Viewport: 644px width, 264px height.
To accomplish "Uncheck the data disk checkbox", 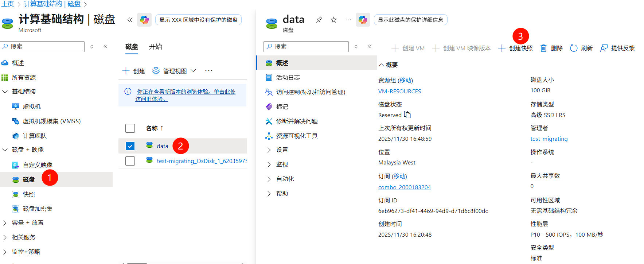I will [130, 146].
